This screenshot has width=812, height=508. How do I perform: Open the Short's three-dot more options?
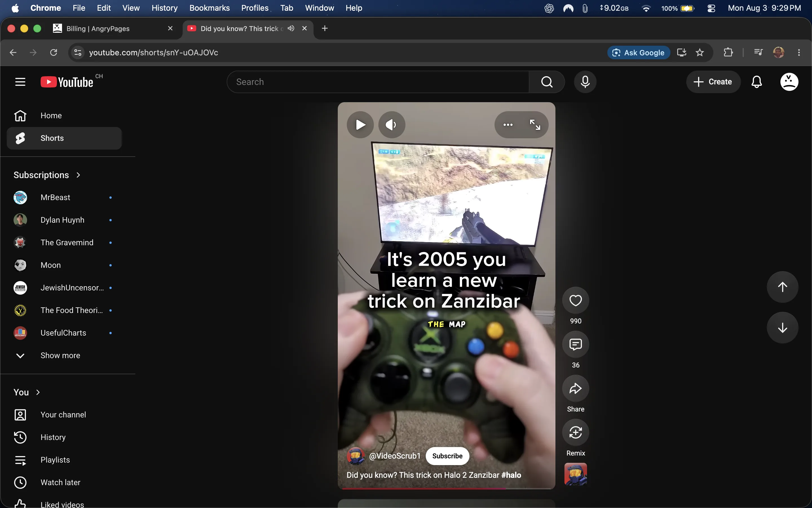pyautogui.click(x=508, y=125)
